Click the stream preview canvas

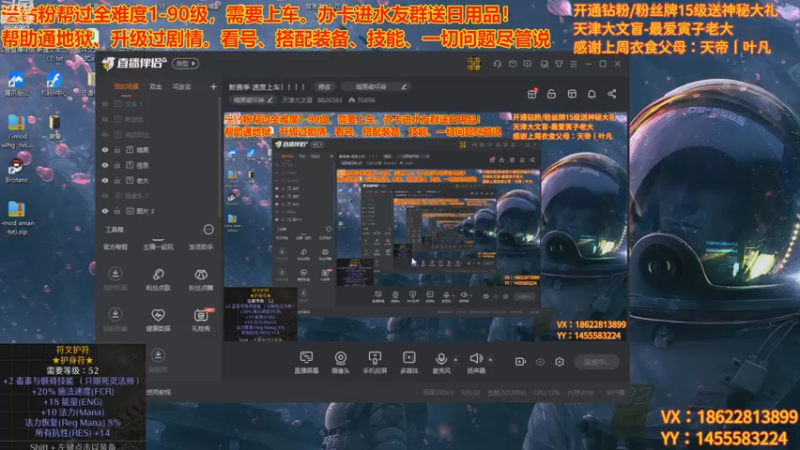point(426,227)
